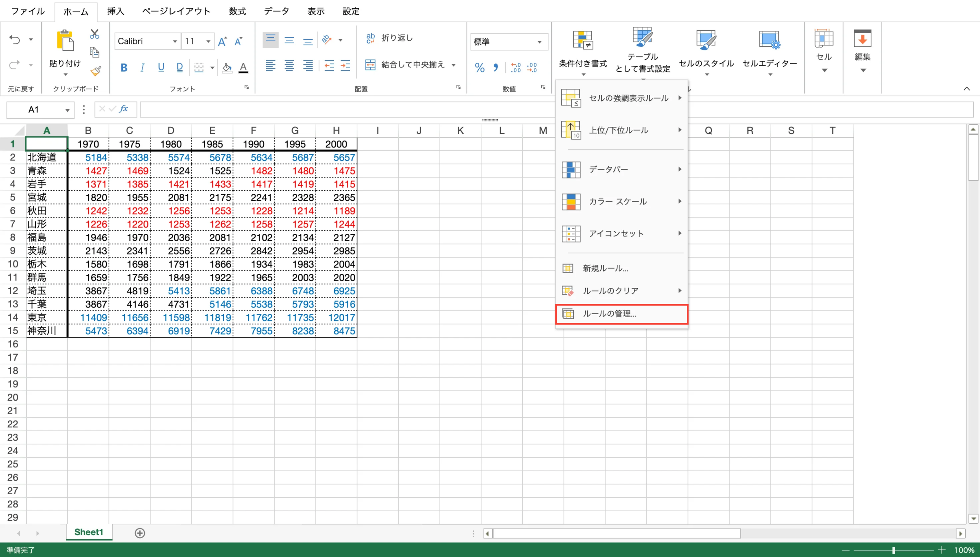Open the 標準 number format dropdown
This screenshot has width=980, height=557.
click(x=539, y=42)
